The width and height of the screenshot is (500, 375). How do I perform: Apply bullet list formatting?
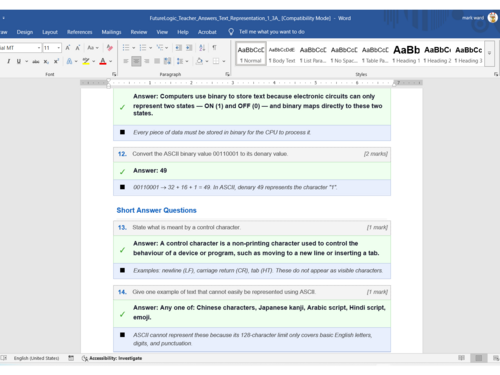tap(126, 48)
